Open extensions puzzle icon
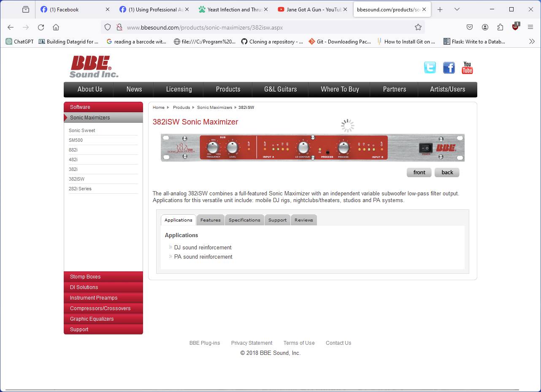The height and width of the screenshot is (392, 541). coord(500,27)
